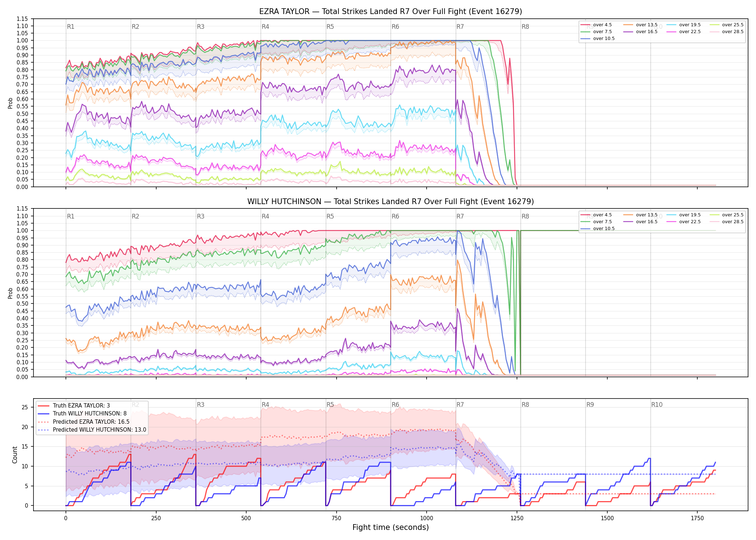Click the 1750 tick label on the time axis
756x540 pixels.
[x=697, y=518]
